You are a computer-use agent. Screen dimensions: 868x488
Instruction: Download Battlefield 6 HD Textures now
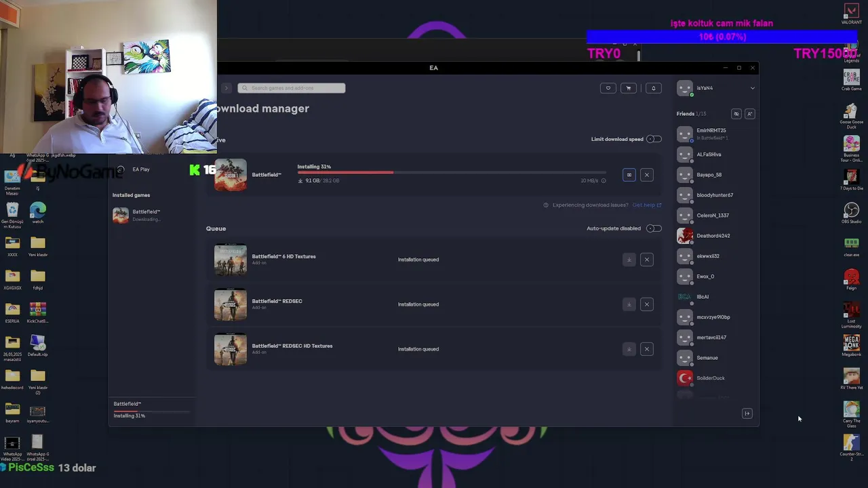point(629,260)
